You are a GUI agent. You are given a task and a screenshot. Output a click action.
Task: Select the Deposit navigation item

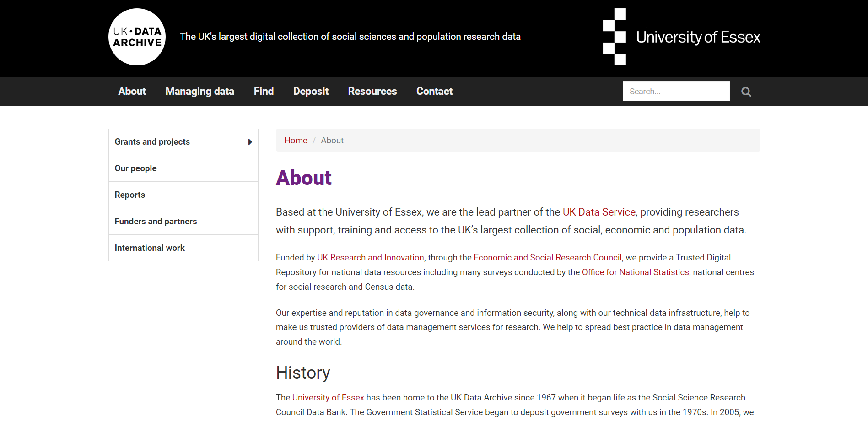click(311, 92)
